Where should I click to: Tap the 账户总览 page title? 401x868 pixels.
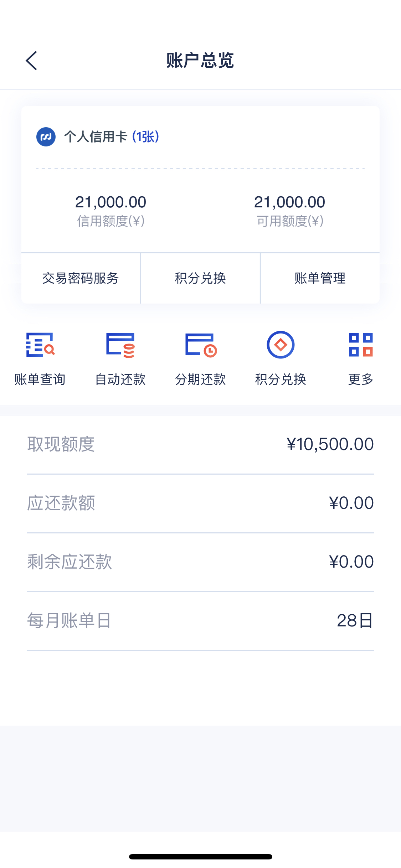pos(200,60)
